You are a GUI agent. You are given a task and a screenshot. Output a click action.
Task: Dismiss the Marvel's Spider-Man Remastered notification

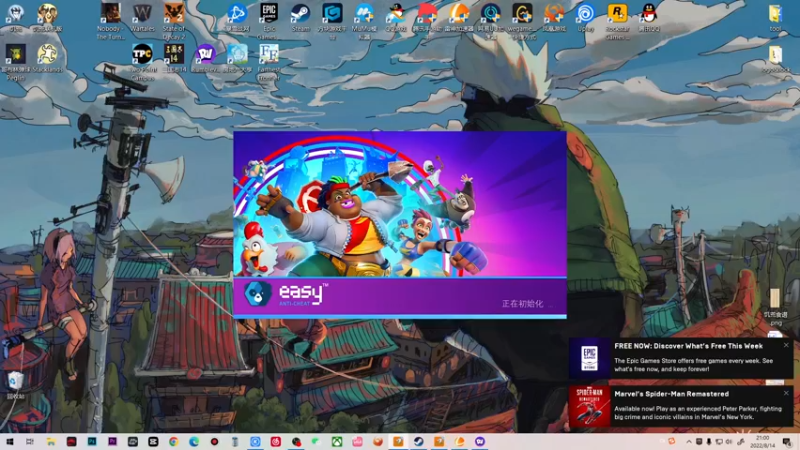click(x=786, y=393)
